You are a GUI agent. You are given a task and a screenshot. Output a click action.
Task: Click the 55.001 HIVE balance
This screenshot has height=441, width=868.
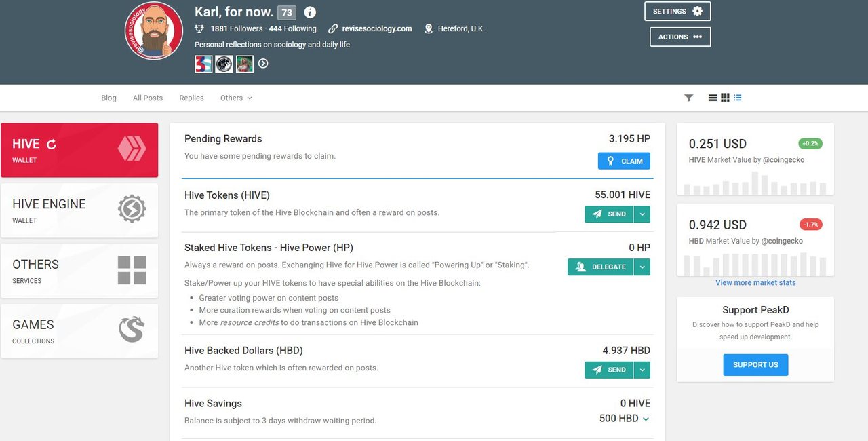(x=623, y=195)
